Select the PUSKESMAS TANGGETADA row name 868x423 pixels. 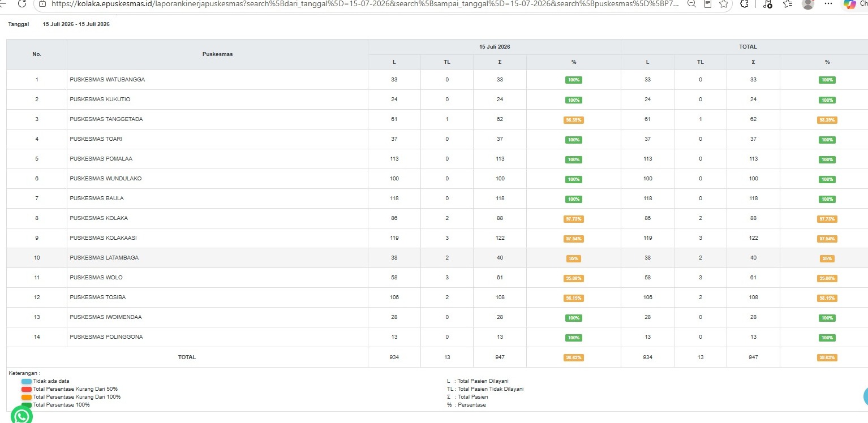tap(106, 119)
